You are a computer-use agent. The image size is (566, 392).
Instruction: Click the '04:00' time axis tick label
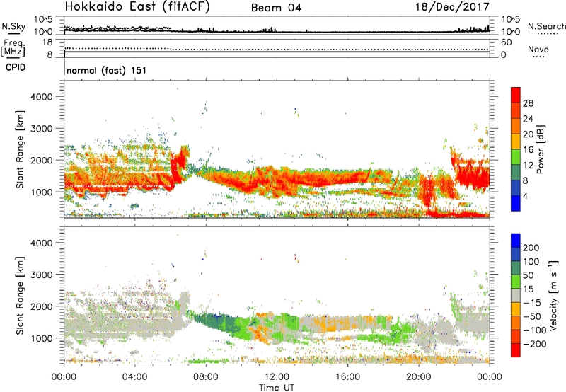[x=135, y=377]
